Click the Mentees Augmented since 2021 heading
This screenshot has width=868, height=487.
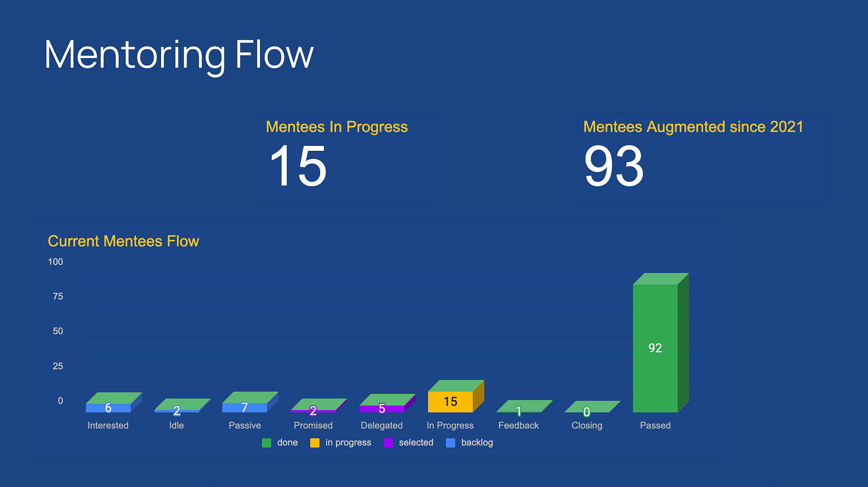point(693,127)
